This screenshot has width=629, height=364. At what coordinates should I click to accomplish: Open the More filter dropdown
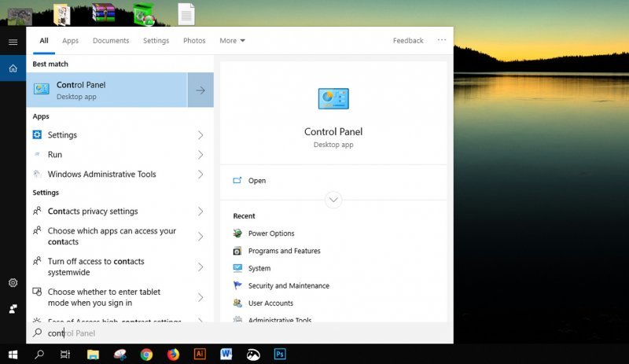(232, 41)
